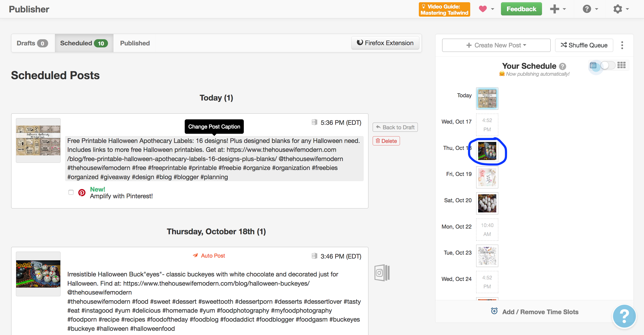Screen dimensions: 644x335
Task: Click the Your Schedule help question-mark icon
Action: click(x=563, y=66)
